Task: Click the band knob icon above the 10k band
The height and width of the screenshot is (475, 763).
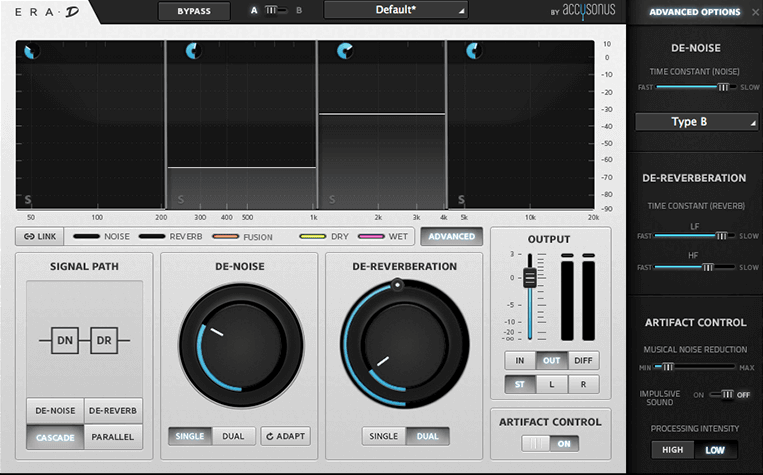Action: (x=473, y=51)
